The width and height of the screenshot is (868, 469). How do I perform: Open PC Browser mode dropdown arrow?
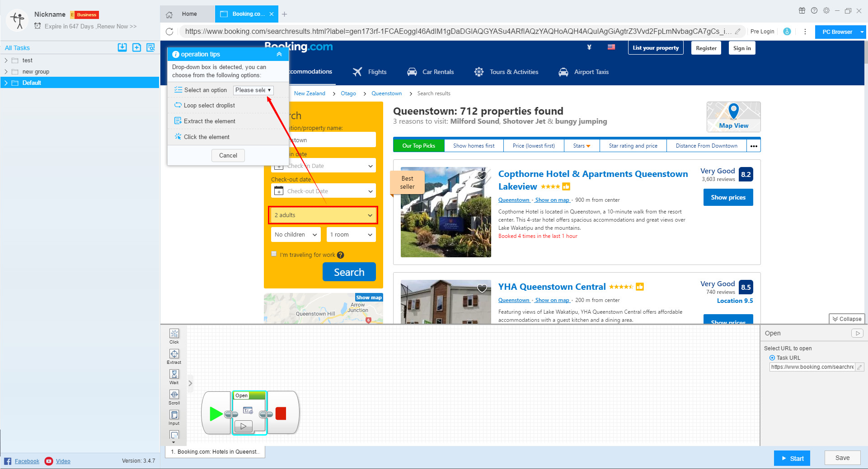(x=862, y=32)
